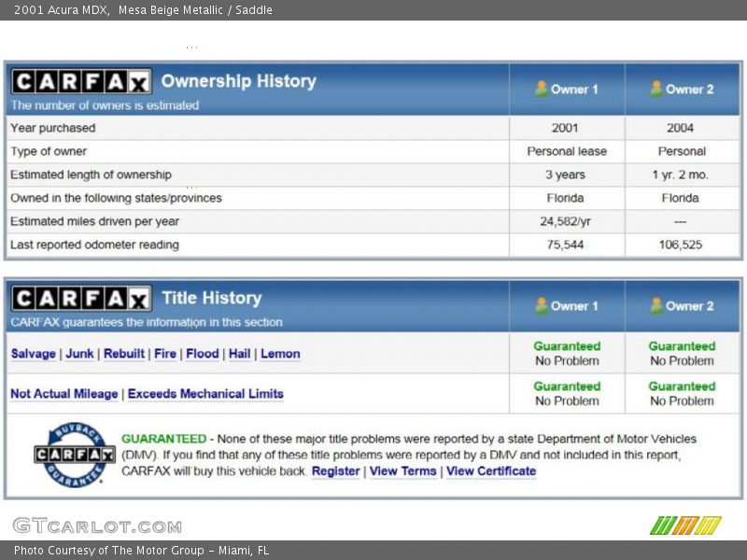747x560 pixels.
Task: Click the Lemon link
Action: click(x=280, y=354)
